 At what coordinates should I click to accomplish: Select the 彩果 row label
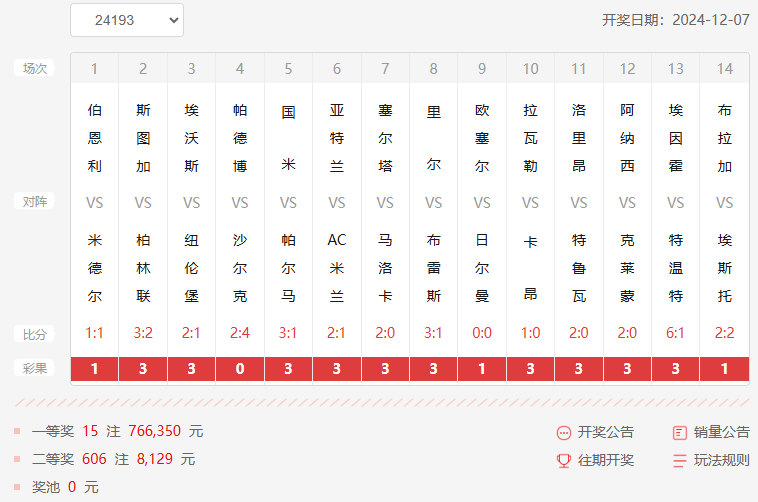34,369
